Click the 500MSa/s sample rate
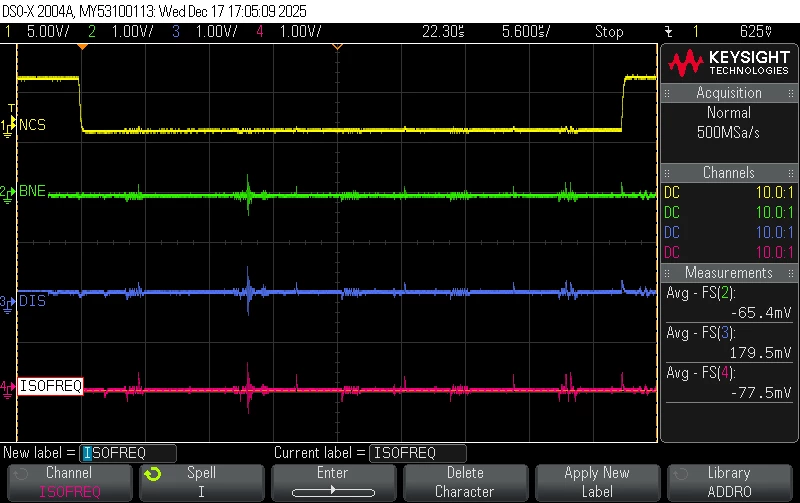This screenshot has width=800, height=503. (x=728, y=133)
